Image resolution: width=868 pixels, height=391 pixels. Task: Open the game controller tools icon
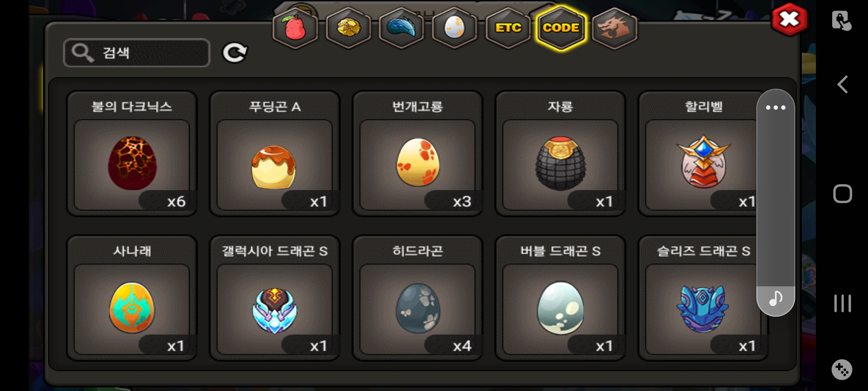pos(842,370)
